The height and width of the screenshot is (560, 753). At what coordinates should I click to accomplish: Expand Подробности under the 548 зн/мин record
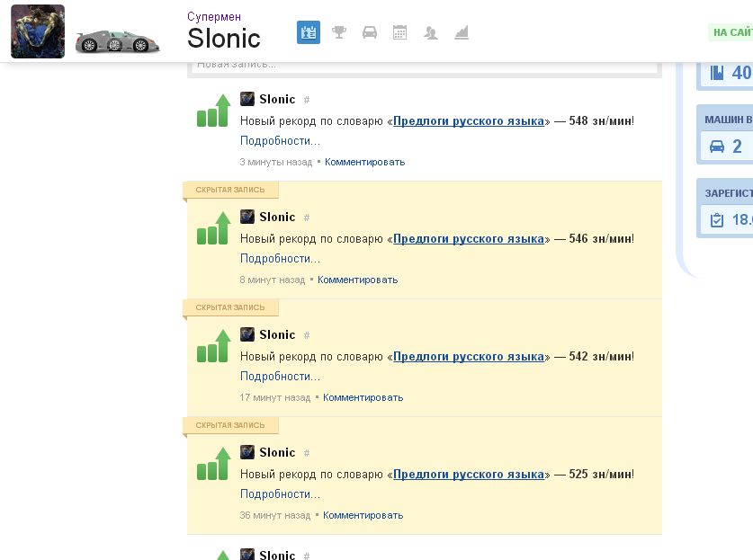click(280, 141)
